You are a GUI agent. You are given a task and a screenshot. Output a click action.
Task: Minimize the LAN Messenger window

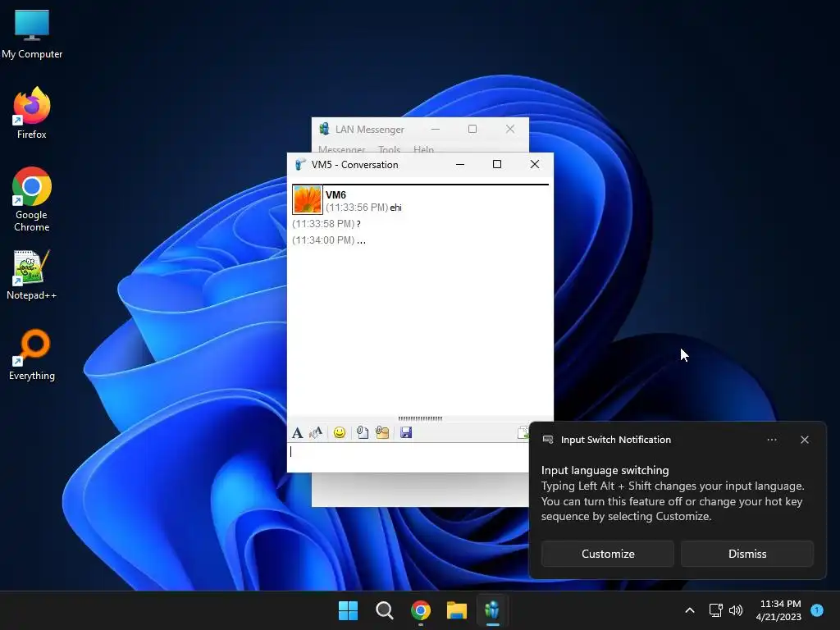[436, 129]
